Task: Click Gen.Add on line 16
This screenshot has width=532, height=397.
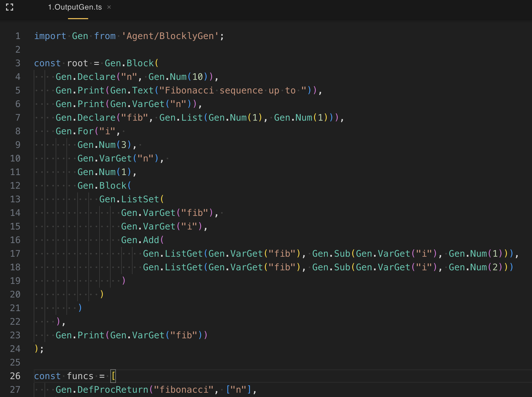Action: coord(140,240)
